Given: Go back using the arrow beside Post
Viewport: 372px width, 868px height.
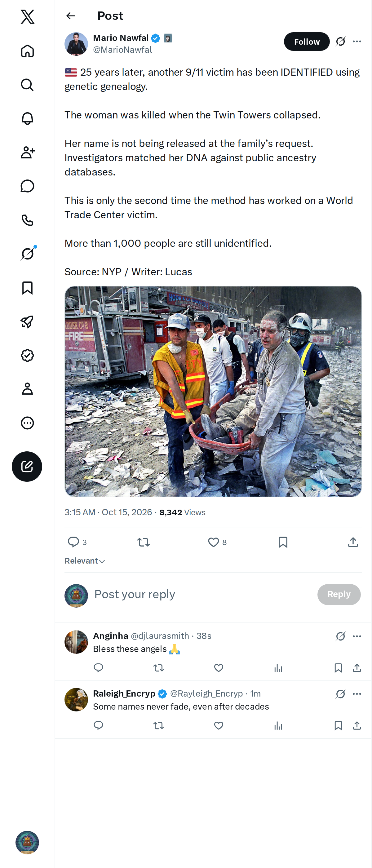Looking at the screenshot, I should click(x=70, y=16).
